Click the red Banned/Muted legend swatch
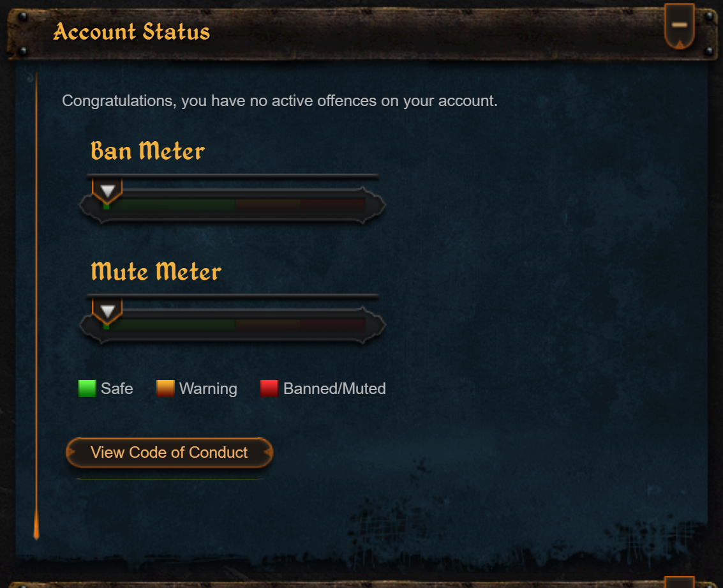The height and width of the screenshot is (588, 723). [x=269, y=388]
